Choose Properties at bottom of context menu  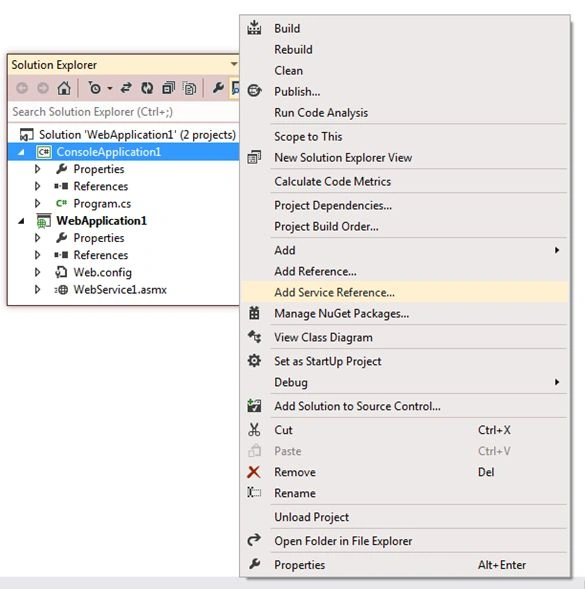click(405, 565)
